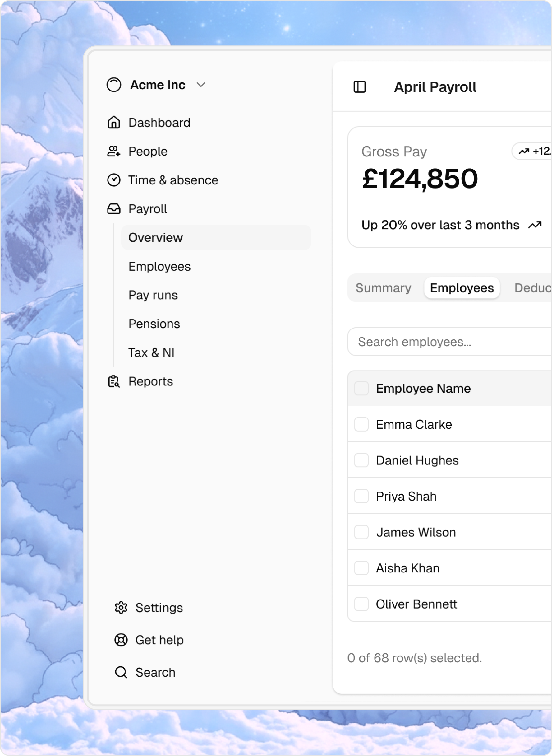Toggle the sidebar panel icon
This screenshot has height=756, width=552.
[x=360, y=87]
